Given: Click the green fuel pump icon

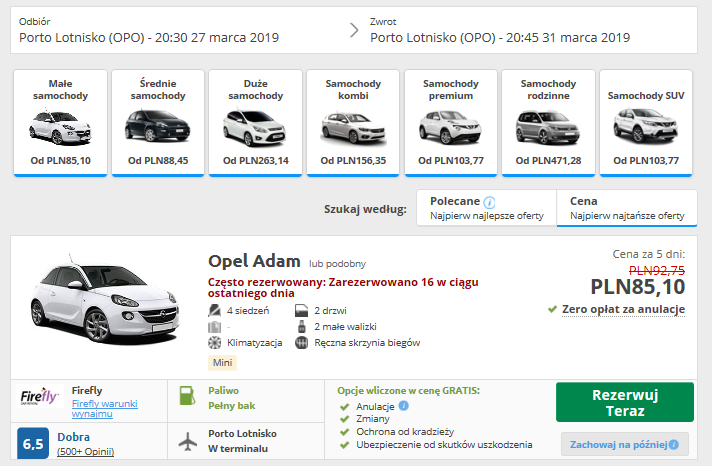Looking at the screenshot, I should tap(187, 396).
